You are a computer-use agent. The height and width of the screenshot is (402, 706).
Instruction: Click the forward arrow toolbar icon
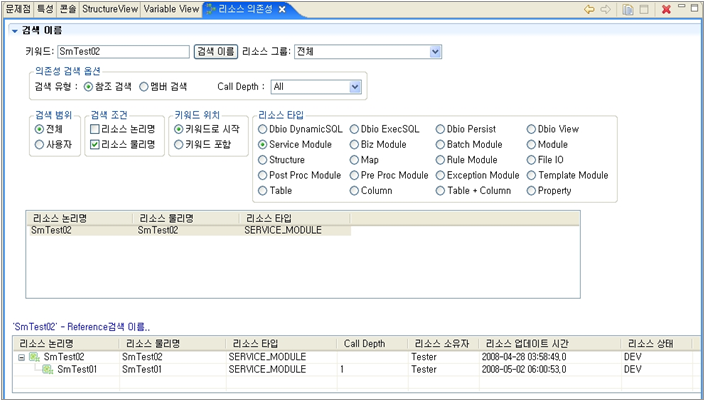coord(606,9)
